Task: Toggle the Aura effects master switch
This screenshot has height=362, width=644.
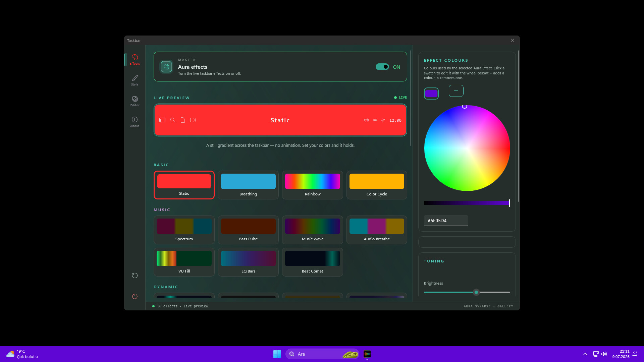Action: pyautogui.click(x=382, y=67)
